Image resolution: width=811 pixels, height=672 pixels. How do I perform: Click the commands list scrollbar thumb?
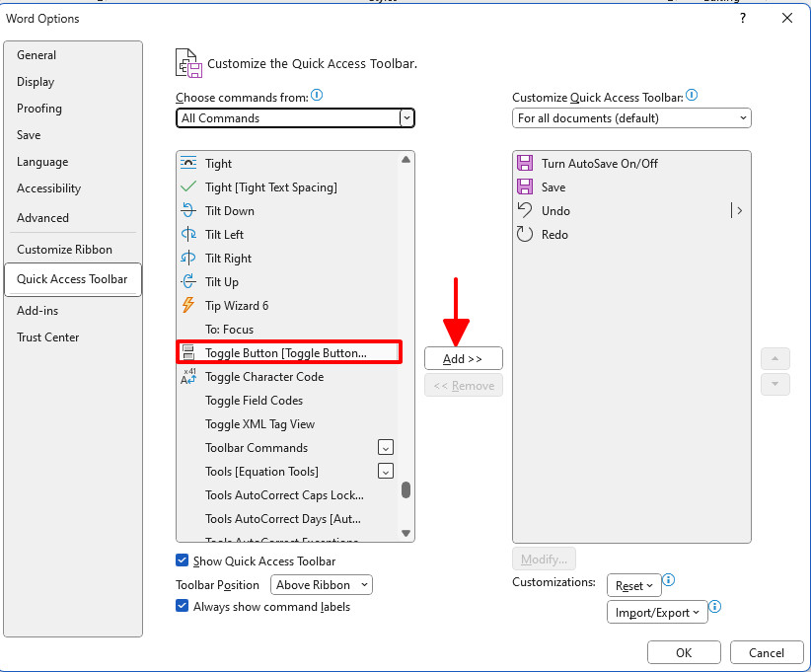406,489
